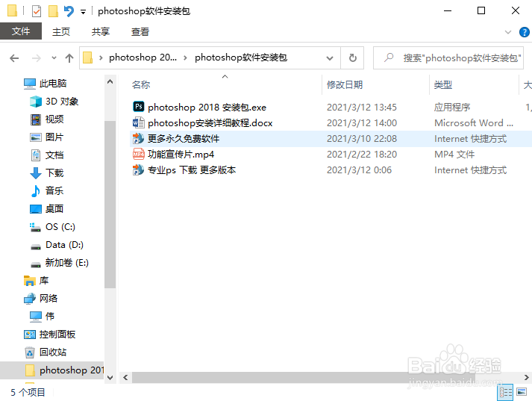Screen dimensions: 532x401
Task: Switch to the 查看 ribbon tab
Action: tap(140, 31)
